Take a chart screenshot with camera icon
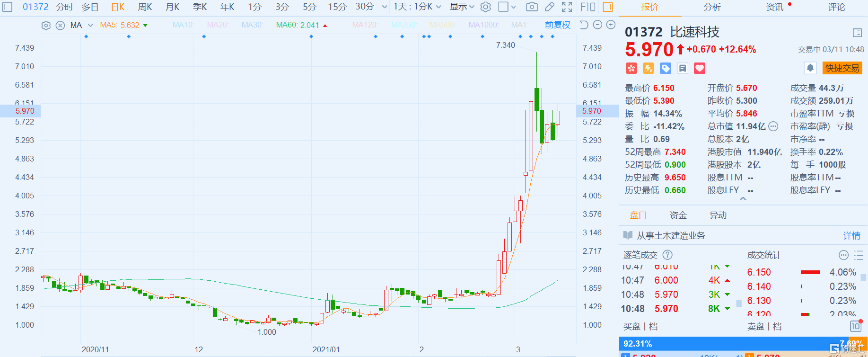This screenshot has height=357, width=868. click(x=532, y=7)
